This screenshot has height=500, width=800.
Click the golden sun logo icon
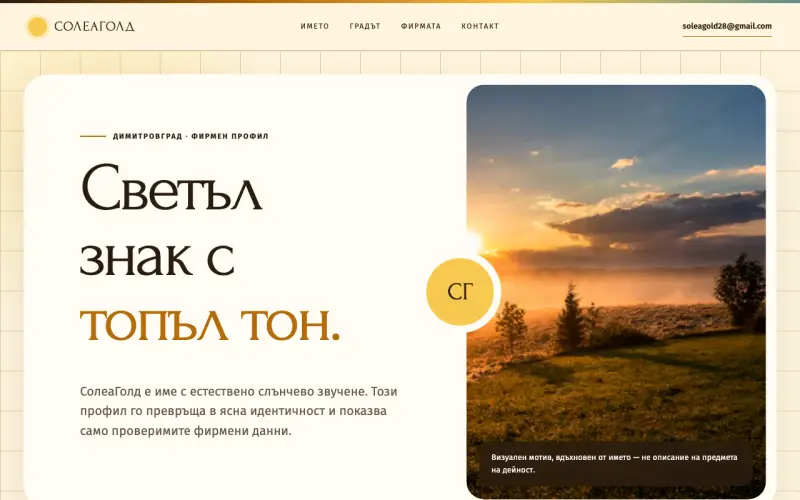(37, 27)
